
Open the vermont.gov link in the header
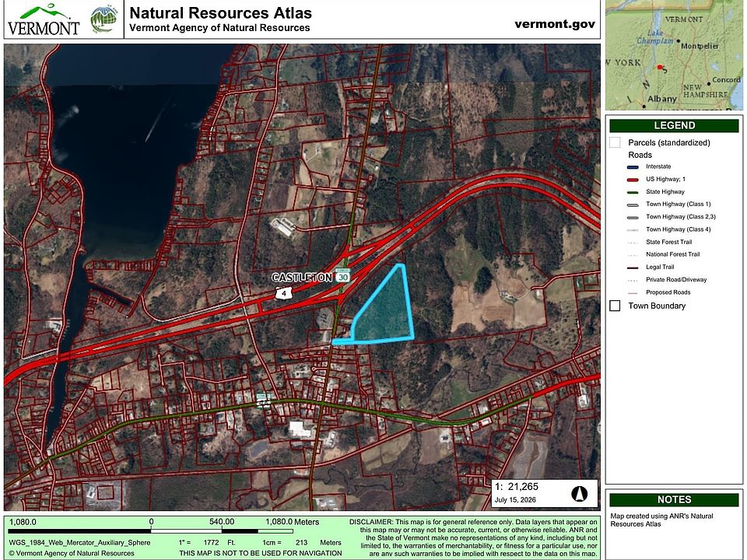555,24
